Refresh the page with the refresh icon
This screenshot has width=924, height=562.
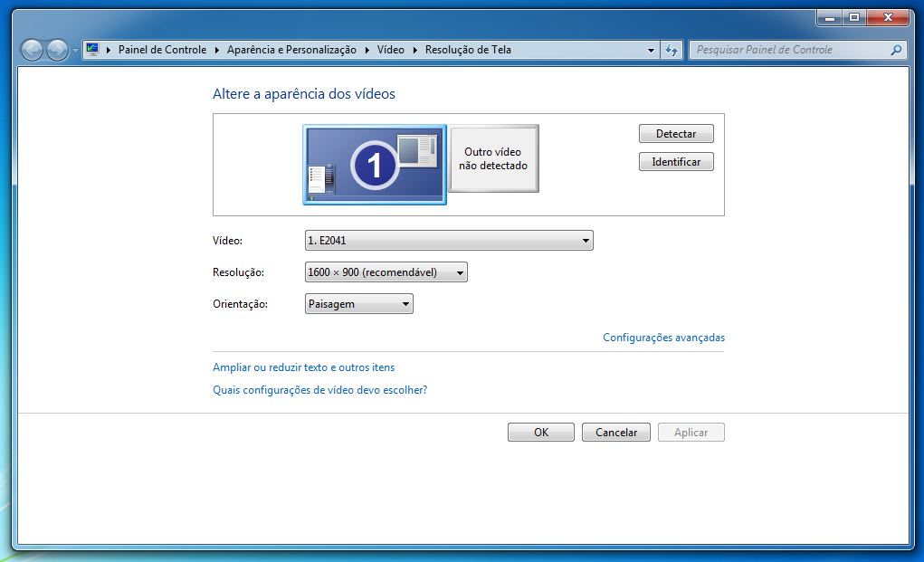tap(672, 50)
